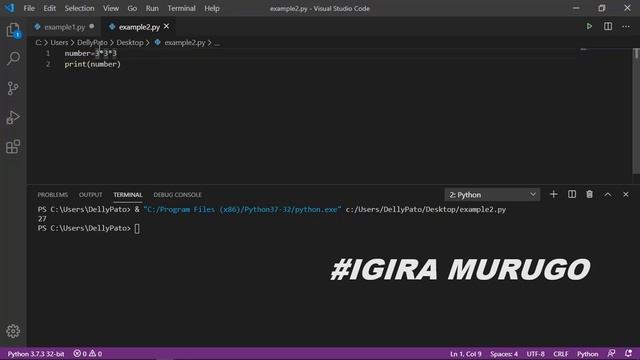Image resolution: width=640 pixels, height=360 pixels.
Task: Change indentation via Spaces: 4
Action: 504,353
